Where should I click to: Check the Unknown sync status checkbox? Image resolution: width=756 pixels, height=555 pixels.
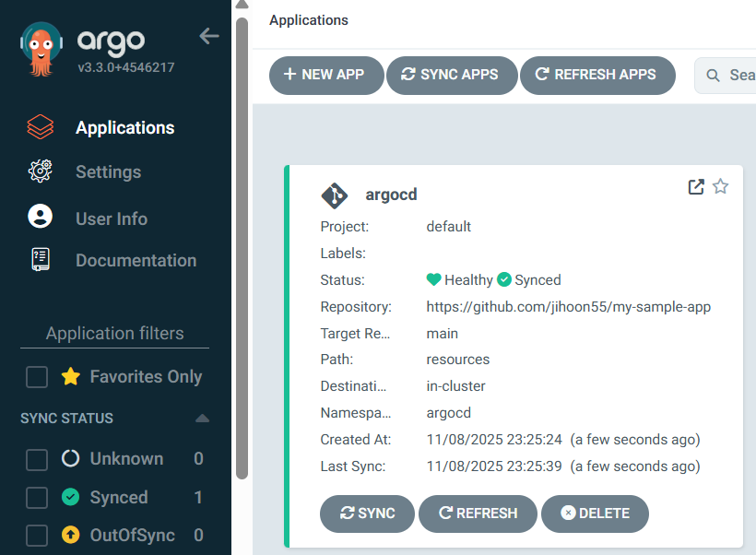tap(37, 459)
